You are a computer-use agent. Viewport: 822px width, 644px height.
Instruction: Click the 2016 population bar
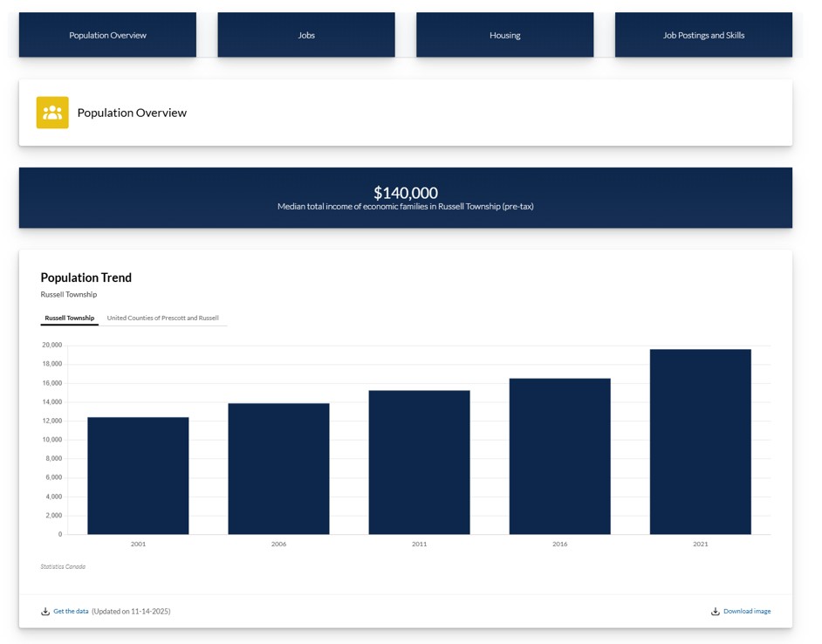[559, 456]
